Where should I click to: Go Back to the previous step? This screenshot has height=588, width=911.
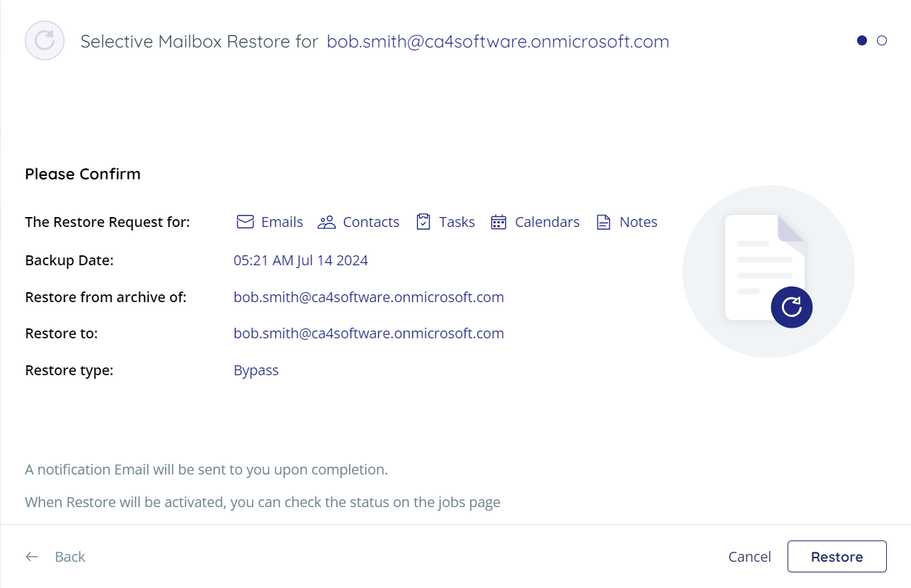(69, 557)
